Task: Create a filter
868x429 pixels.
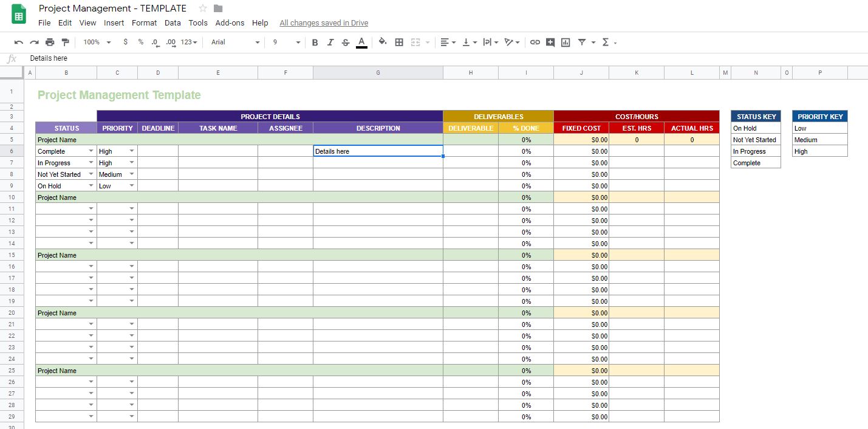Action: [x=582, y=42]
